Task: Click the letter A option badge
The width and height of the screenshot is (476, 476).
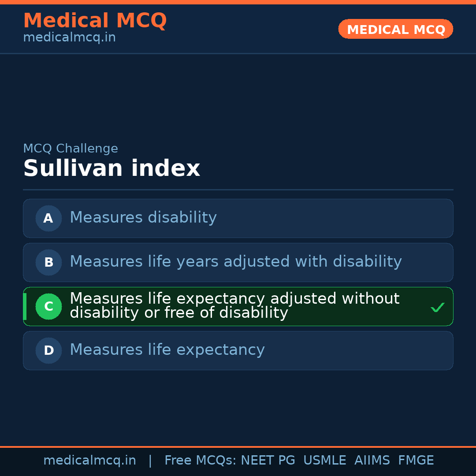Action: click(x=48, y=218)
